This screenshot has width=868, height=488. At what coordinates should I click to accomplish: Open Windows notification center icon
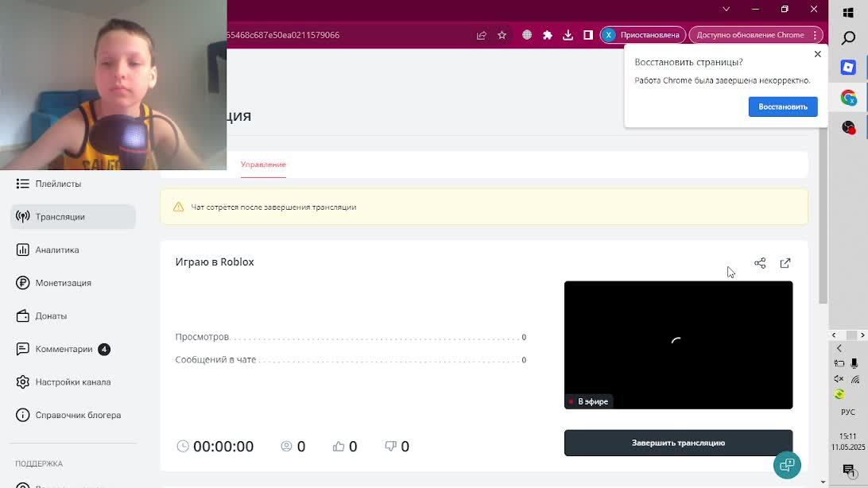[x=849, y=471]
